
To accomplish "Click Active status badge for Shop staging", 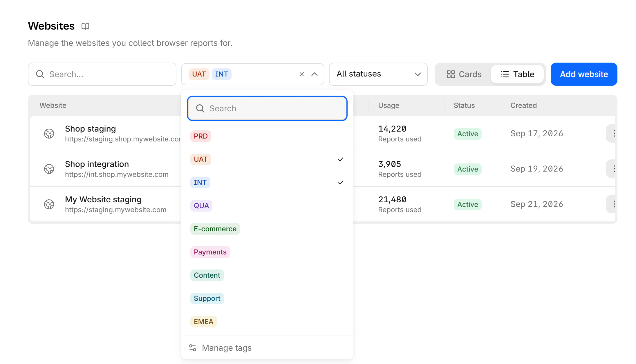I will point(468,134).
